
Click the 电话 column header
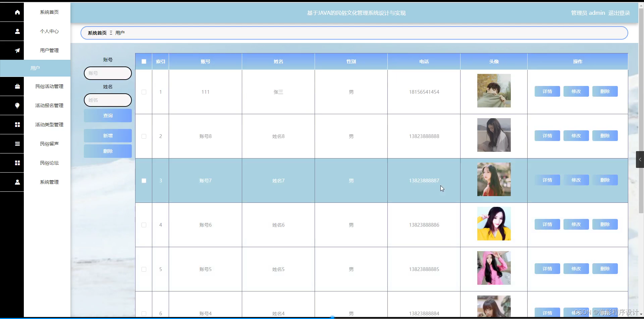[424, 61]
